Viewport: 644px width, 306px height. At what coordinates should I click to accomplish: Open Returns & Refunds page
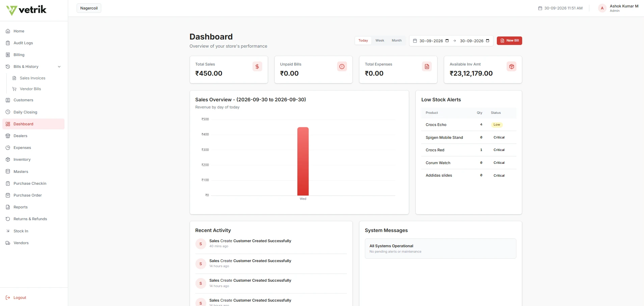tap(33, 219)
